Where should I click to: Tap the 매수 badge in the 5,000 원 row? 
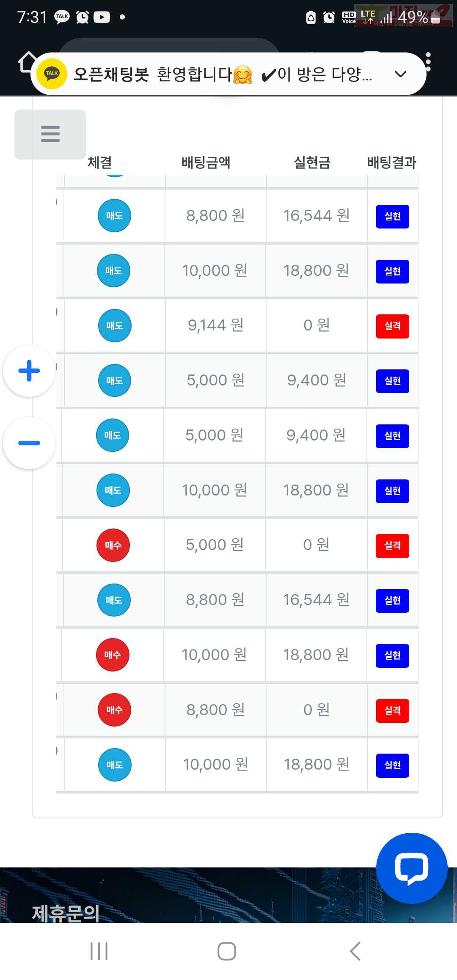[113, 545]
